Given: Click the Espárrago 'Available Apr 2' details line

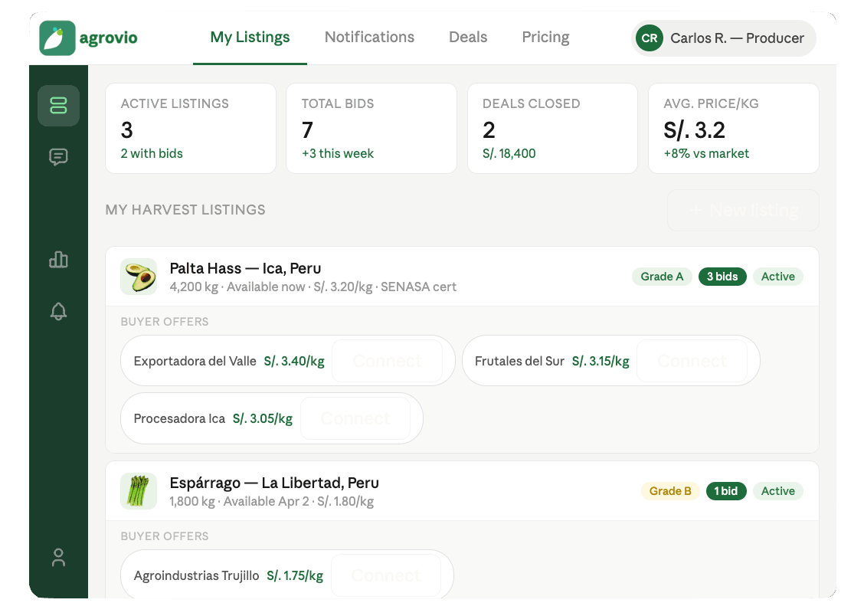Looking at the screenshot, I should (x=272, y=502).
